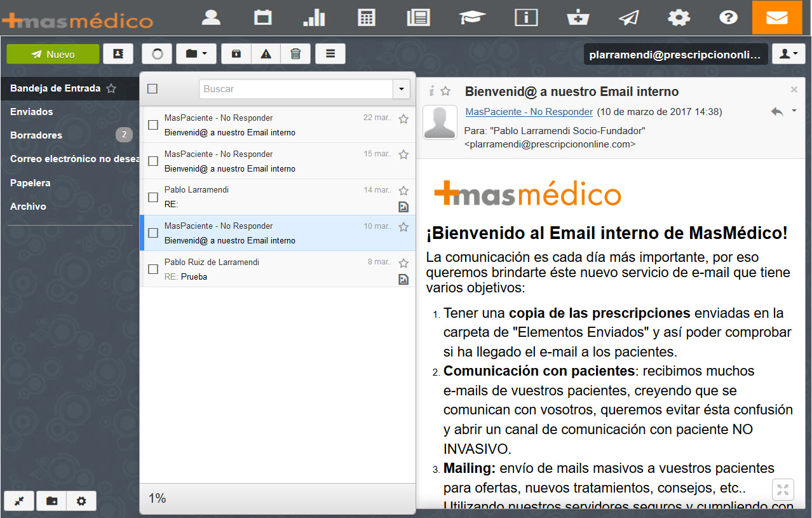
Task: Open the bar chart statistics icon
Action: point(314,17)
